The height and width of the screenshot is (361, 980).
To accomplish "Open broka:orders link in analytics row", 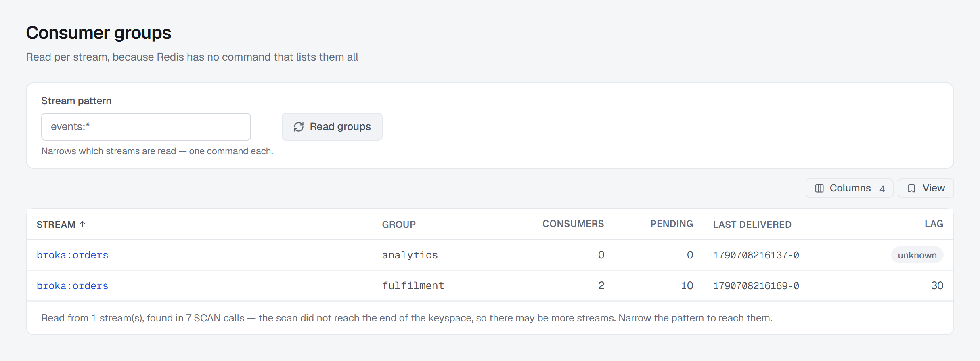I will click(73, 255).
